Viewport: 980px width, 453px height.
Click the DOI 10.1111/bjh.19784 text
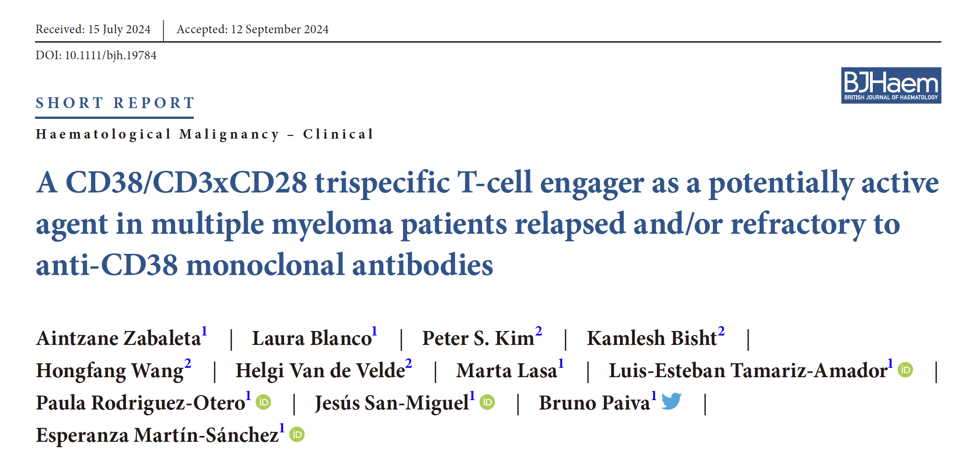click(96, 56)
